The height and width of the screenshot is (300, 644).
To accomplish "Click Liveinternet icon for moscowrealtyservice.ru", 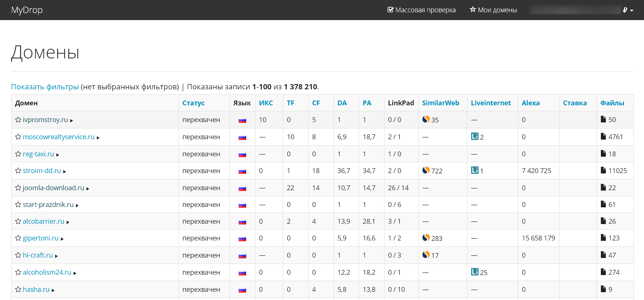I will [475, 136].
